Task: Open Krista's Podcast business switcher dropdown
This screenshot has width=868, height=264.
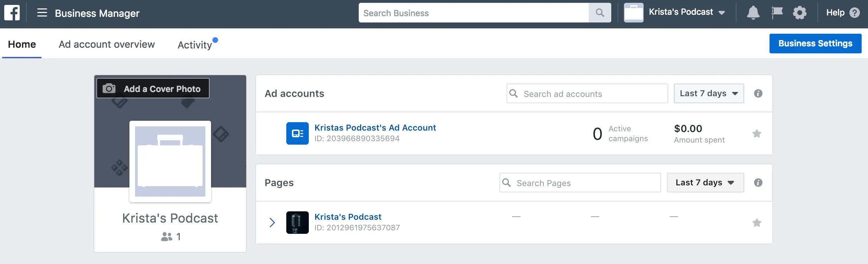Action: [x=675, y=13]
